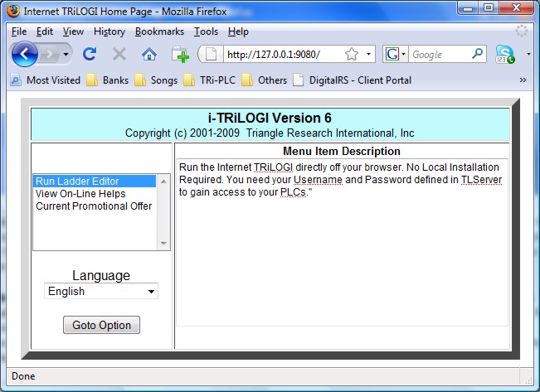The width and height of the screenshot is (540, 392).
Task: Open the Most Visited bookmarks button
Action: (x=45, y=80)
